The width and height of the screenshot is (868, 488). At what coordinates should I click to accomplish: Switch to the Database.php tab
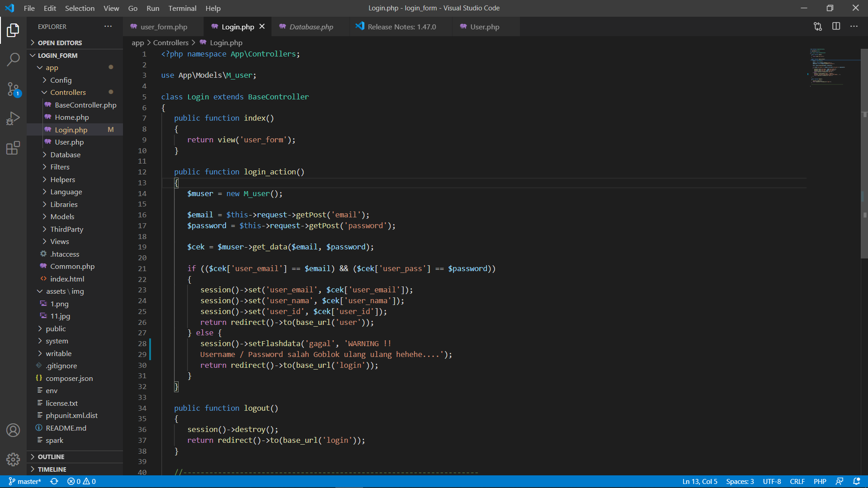311,27
